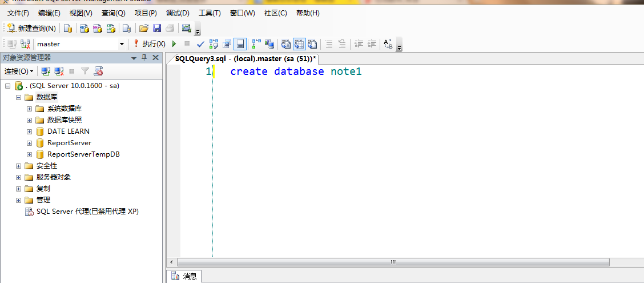Select Results to Grid output mode

pyautogui.click(x=299, y=43)
